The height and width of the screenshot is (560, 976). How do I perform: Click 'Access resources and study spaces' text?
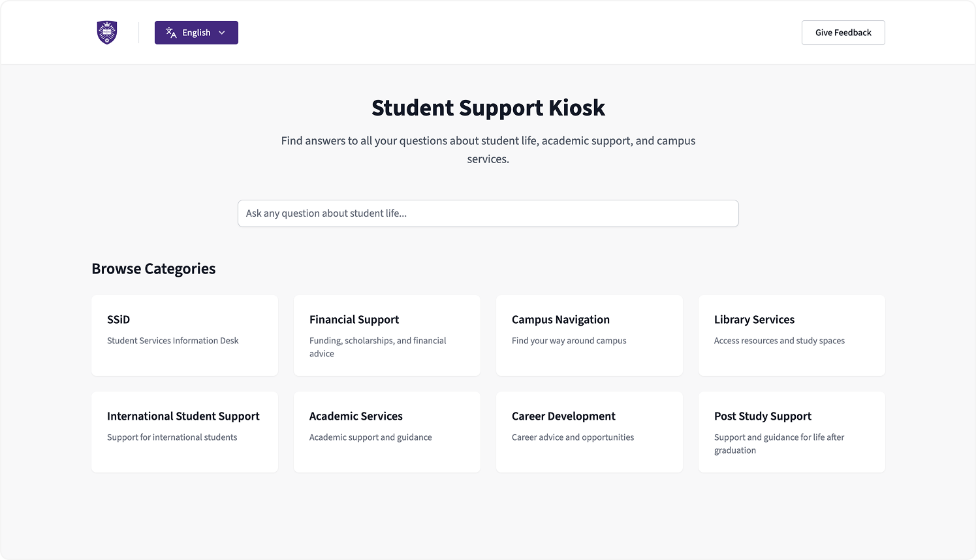point(779,340)
